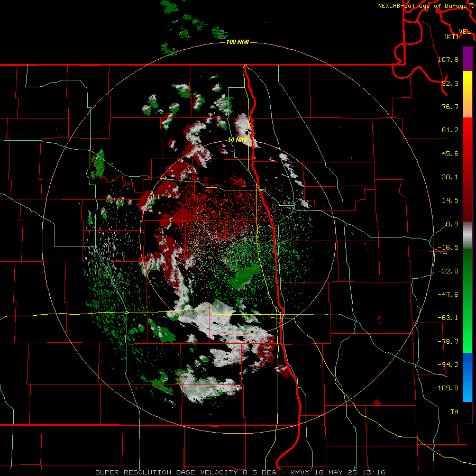Click the -94.2 scale value
The width and height of the screenshot is (476, 476).
pos(448,364)
